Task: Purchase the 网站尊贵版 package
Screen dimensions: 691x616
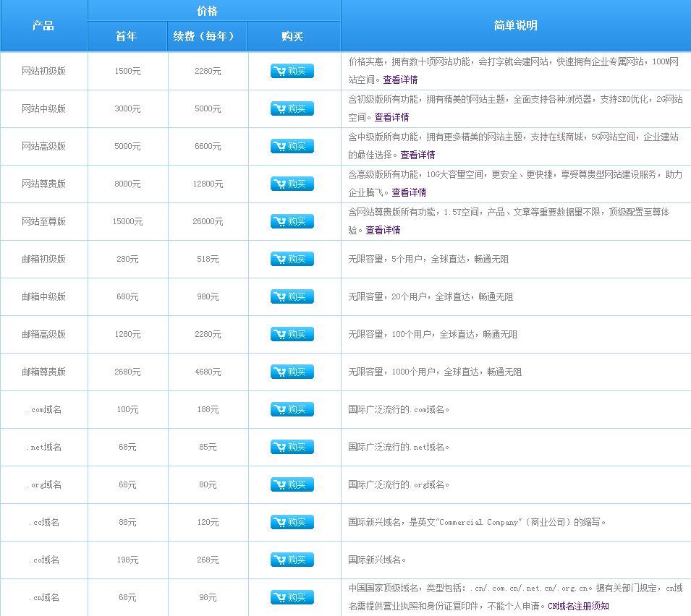Action: point(292,184)
